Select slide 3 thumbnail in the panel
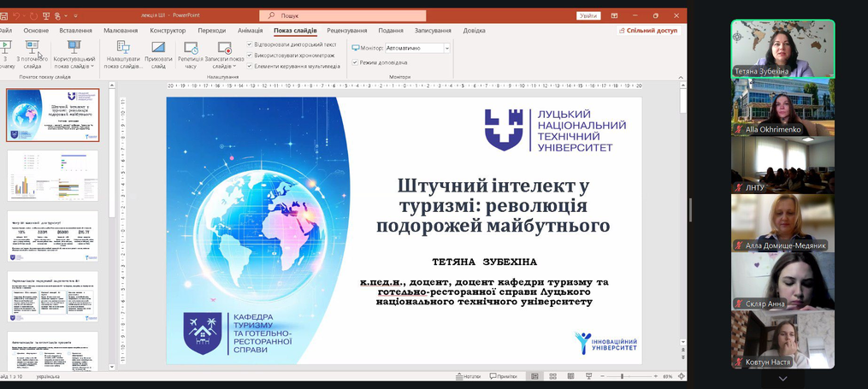This screenshot has height=389, width=868. point(52,236)
